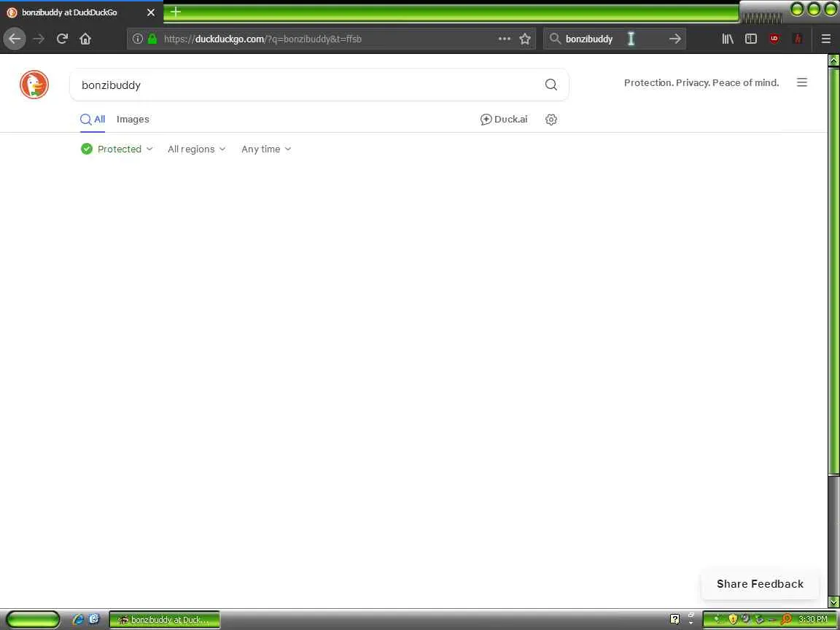The image size is (840, 630).
Task: Reload the current page
Action: tap(62, 39)
